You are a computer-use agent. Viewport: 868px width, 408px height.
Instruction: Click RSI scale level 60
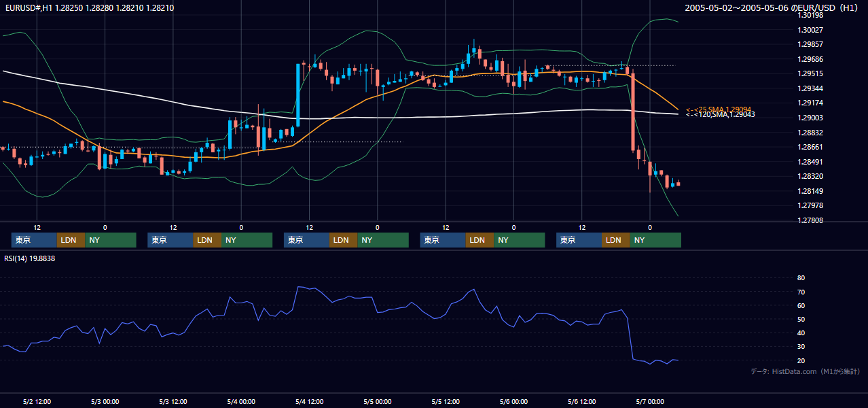click(801, 306)
